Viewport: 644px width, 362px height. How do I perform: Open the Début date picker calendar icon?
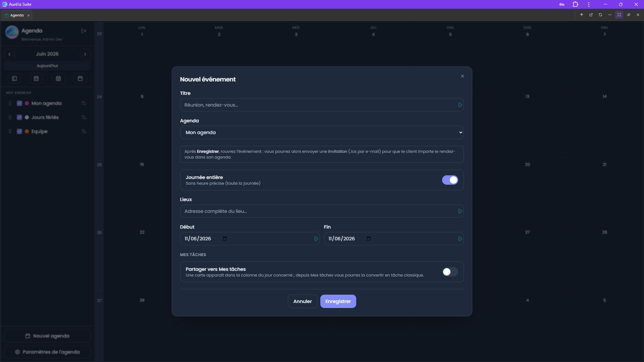pos(225,239)
